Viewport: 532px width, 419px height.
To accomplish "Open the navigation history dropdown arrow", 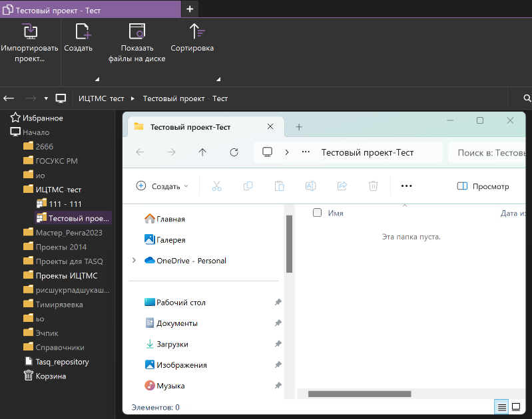I will (46, 98).
